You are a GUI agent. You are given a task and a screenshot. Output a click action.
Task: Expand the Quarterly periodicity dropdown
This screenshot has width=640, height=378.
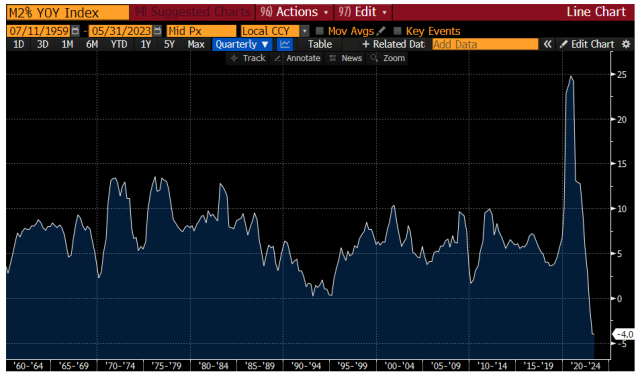[242, 44]
